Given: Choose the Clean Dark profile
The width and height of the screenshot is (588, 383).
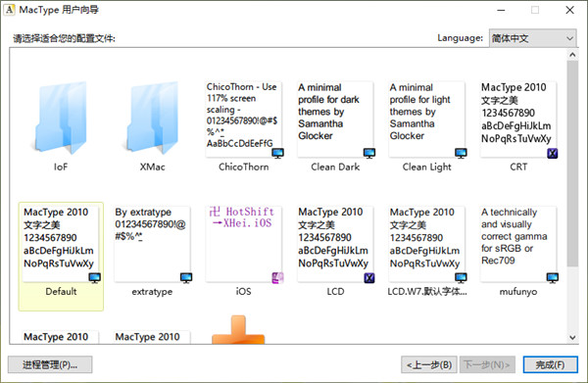Looking at the screenshot, I should (x=335, y=120).
